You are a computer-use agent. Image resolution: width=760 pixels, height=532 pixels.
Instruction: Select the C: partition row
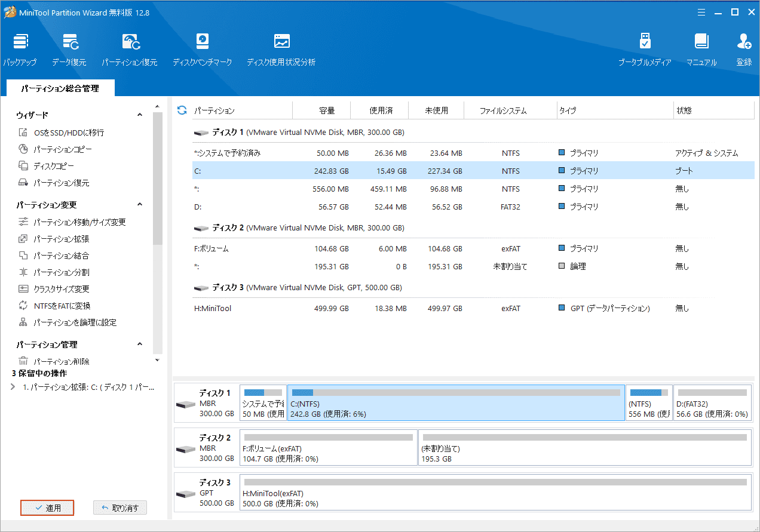click(x=473, y=171)
